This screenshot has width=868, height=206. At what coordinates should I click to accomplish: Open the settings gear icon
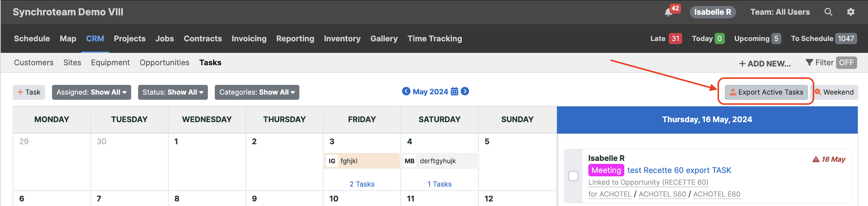pos(851,12)
